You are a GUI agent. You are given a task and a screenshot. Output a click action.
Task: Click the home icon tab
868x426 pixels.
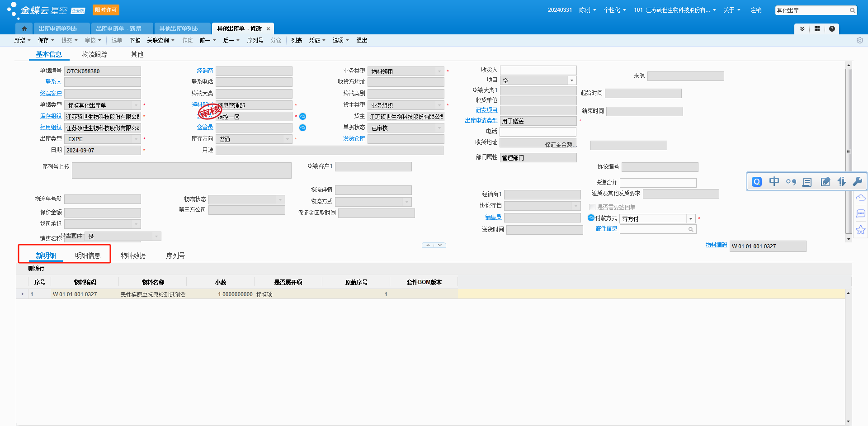[24, 29]
